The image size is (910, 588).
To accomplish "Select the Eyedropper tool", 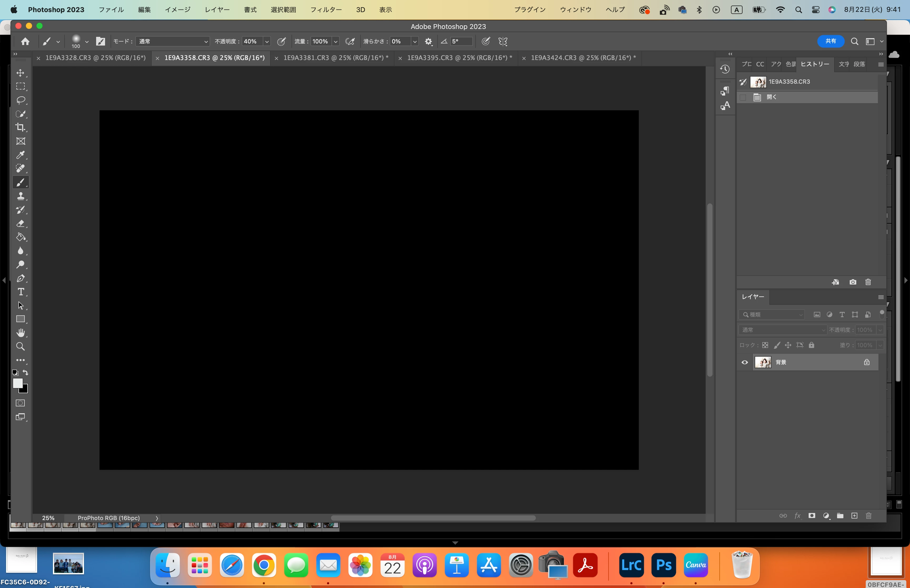I will click(21, 155).
